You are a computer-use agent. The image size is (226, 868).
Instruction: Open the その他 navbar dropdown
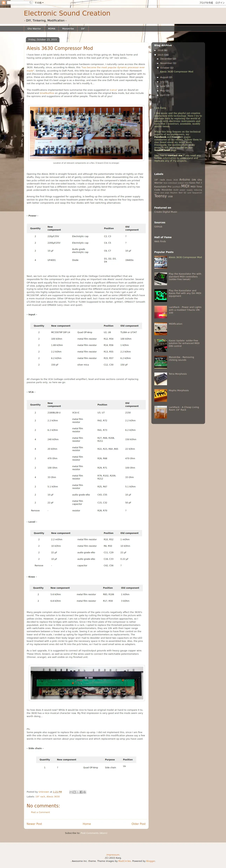point(39,3)
